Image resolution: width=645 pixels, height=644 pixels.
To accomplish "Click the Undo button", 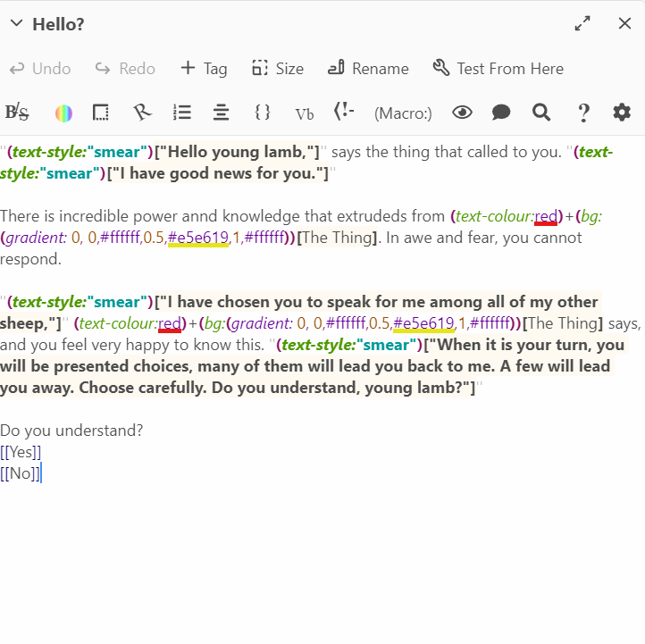I will (x=40, y=69).
